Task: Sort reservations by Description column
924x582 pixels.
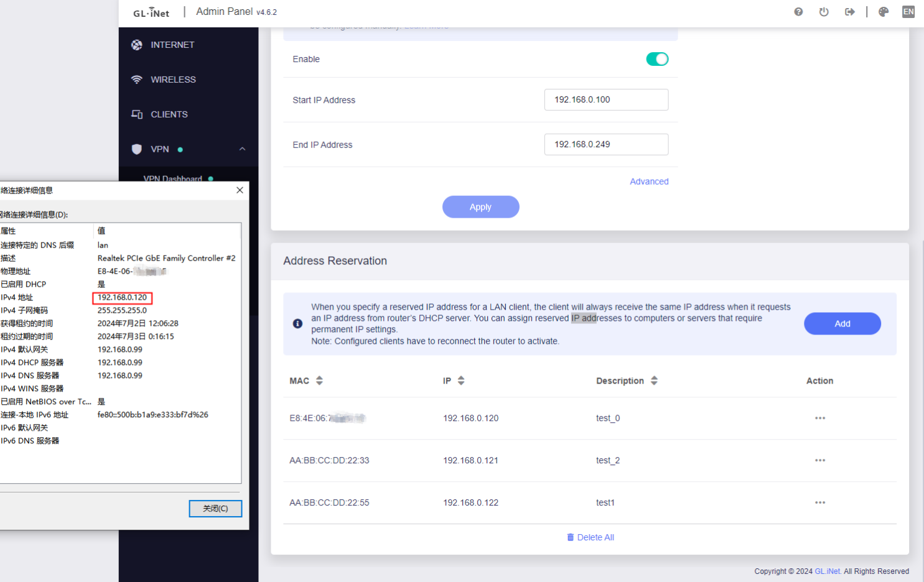Action: (654, 381)
